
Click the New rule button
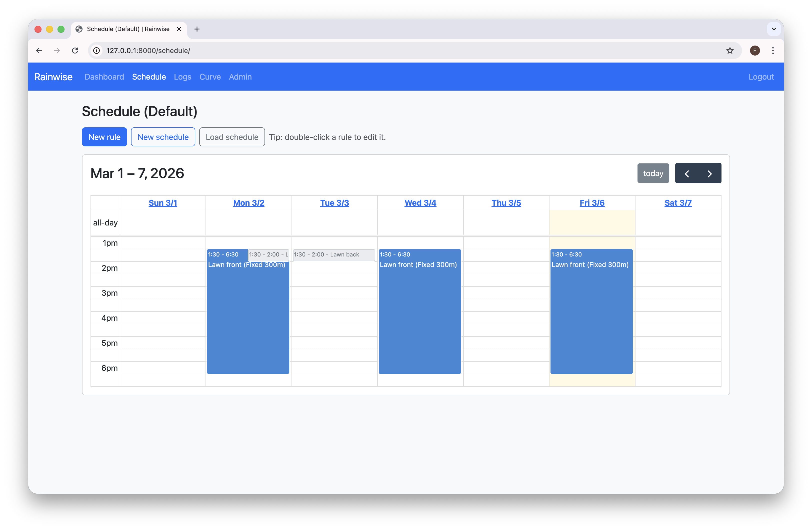[x=104, y=137]
